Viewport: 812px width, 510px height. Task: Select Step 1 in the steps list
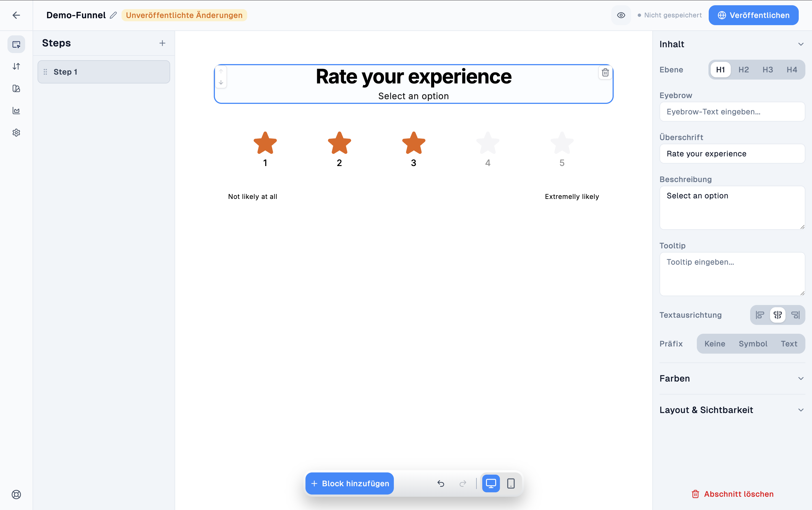(104, 72)
